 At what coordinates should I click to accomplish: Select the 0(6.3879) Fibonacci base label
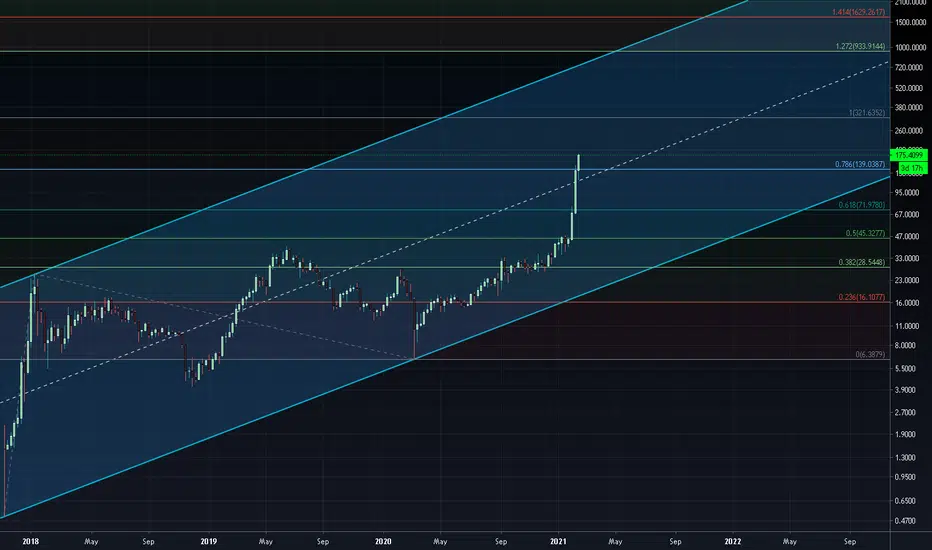[870, 354]
